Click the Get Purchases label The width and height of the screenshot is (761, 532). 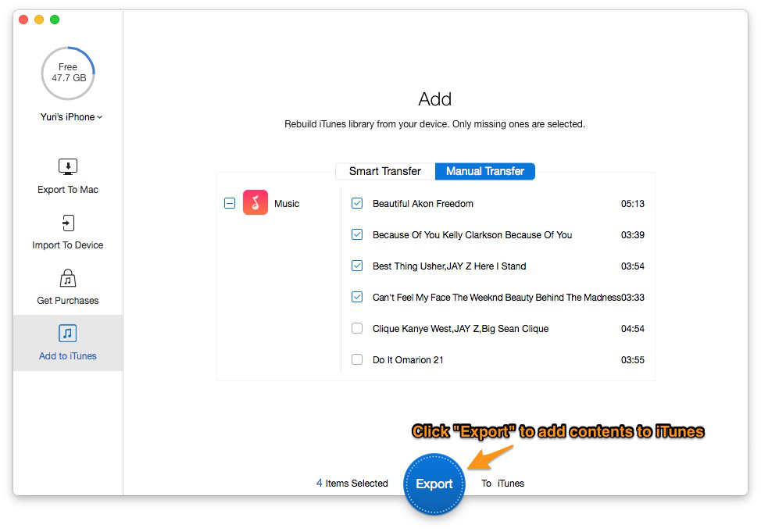[68, 301]
